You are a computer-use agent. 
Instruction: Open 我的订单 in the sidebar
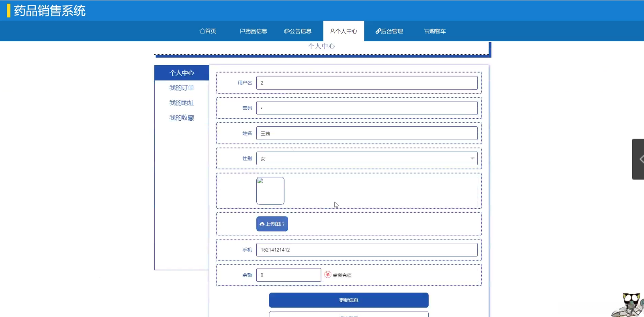coord(182,88)
